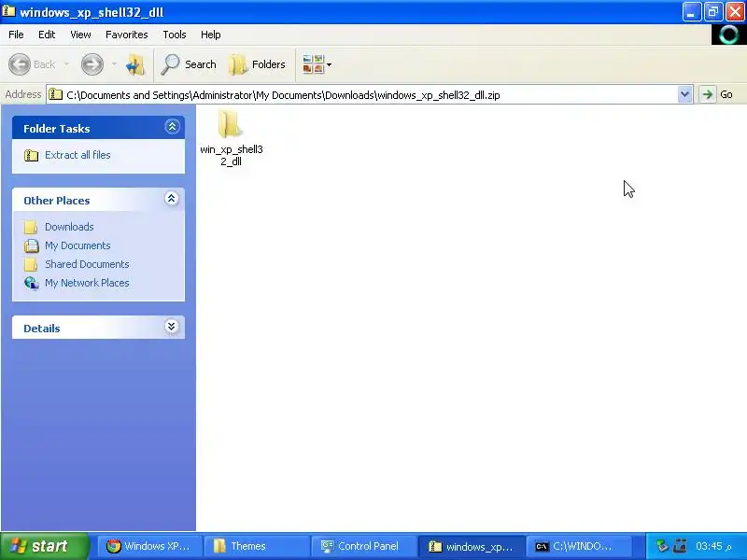Open the View menu
This screenshot has width=747, height=560.
80,35
